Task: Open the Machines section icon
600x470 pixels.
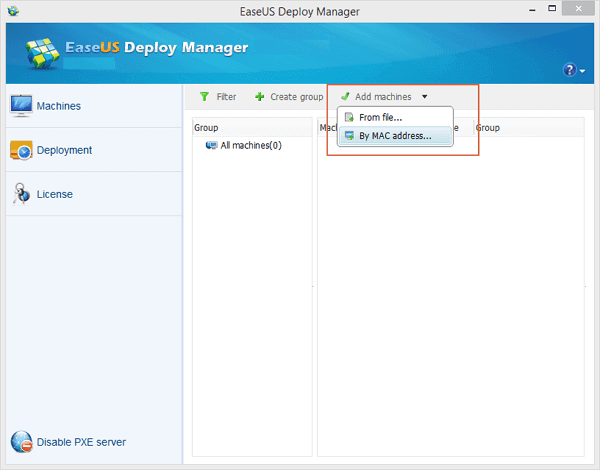Action: [21, 106]
